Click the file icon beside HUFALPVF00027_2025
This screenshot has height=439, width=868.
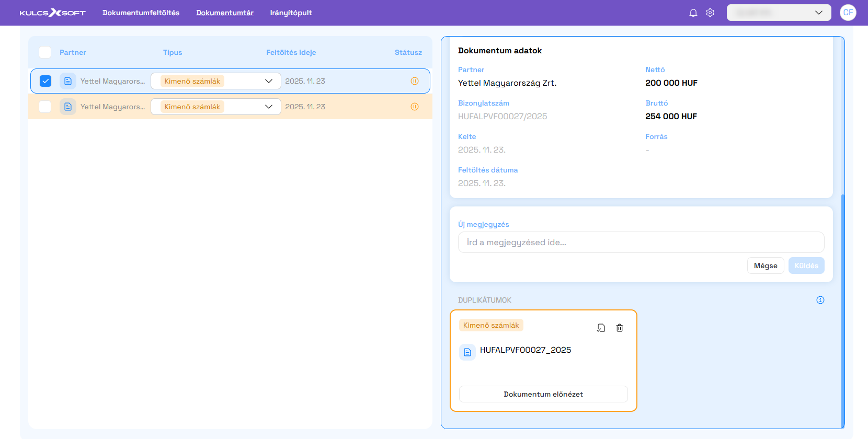[467, 352]
